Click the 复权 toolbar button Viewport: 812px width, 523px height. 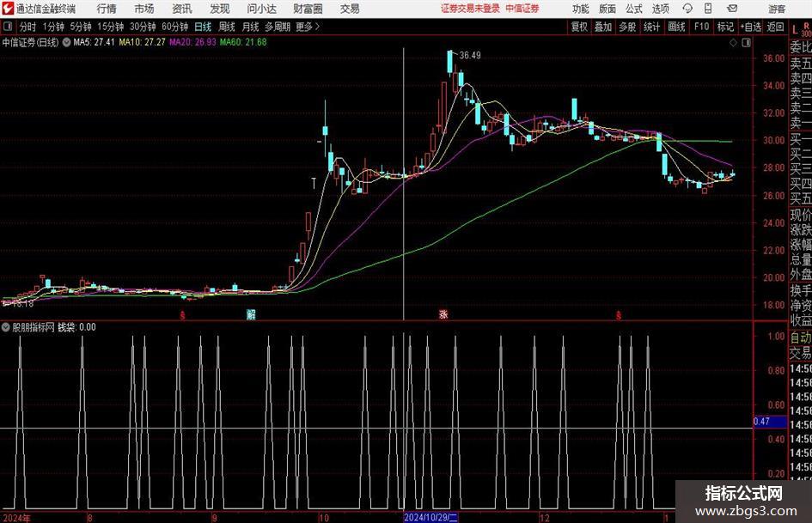(579, 27)
